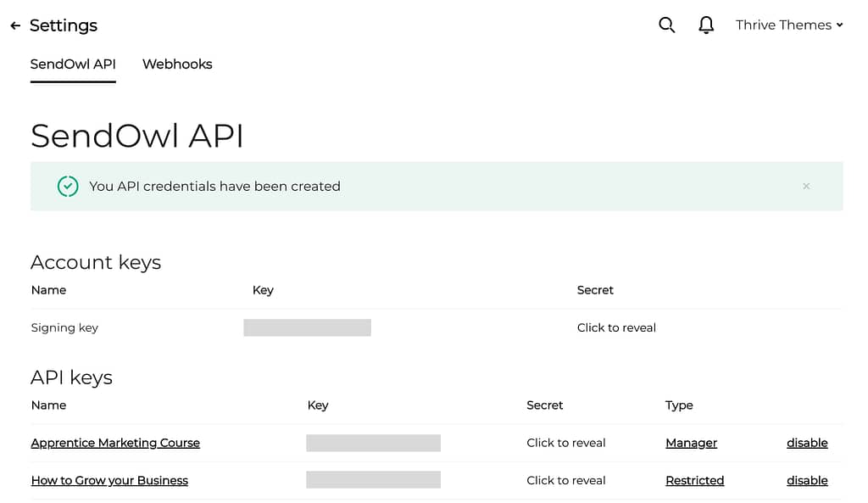Reveal secret for Apprentice Marketing Course
Image resolution: width=868 pixels, height=503 pixels.
(x=565, y=443)
